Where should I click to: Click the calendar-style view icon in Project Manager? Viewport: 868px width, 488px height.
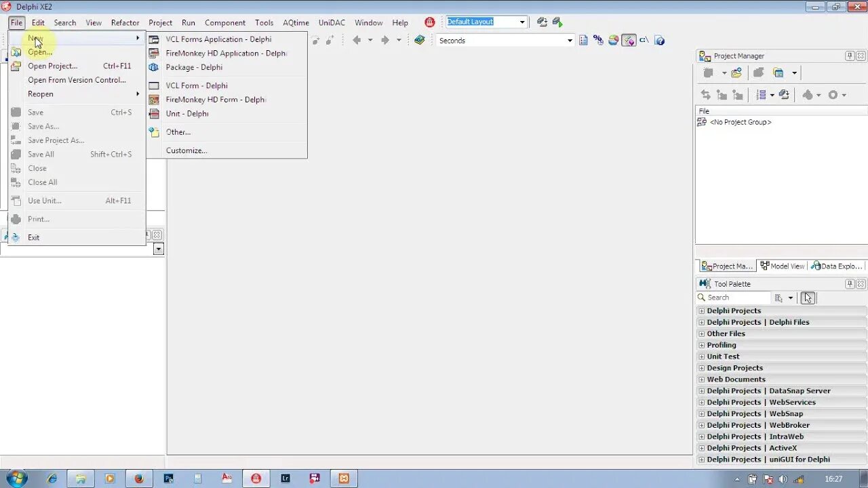778,73
